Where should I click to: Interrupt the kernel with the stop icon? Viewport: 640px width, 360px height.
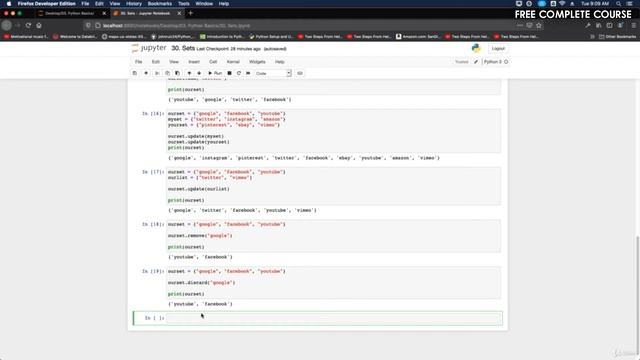[229, 73]
